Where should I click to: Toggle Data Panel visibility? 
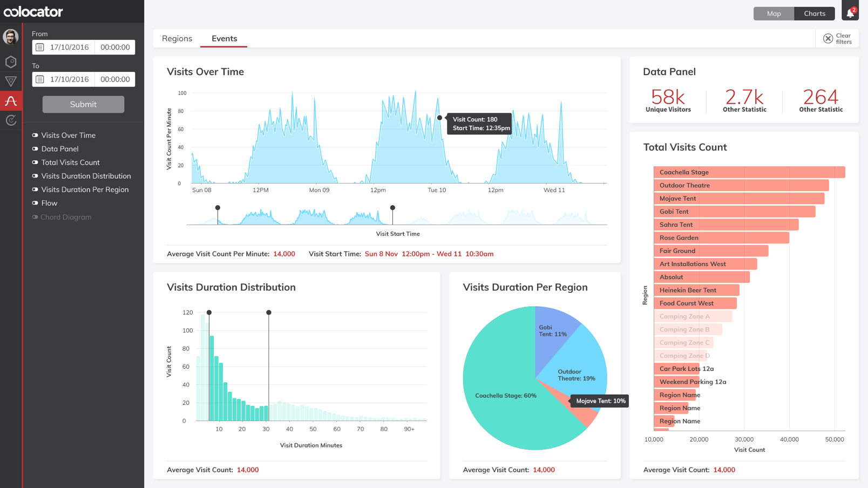coord(35,149)
